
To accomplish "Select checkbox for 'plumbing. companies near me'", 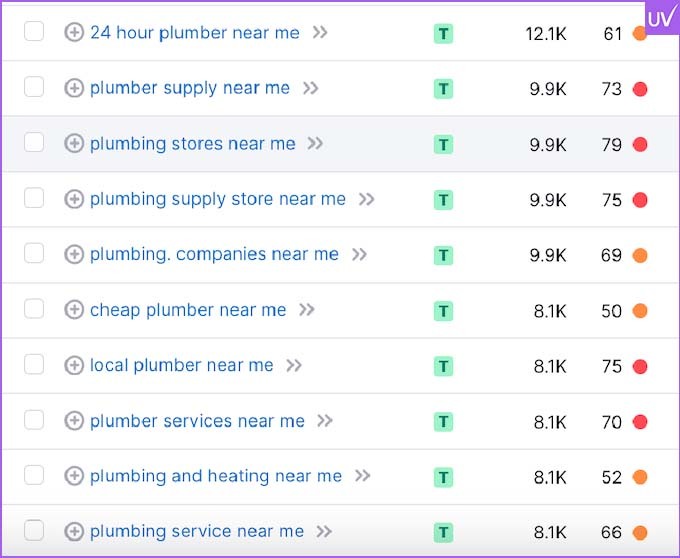I will tap(34, 253).
